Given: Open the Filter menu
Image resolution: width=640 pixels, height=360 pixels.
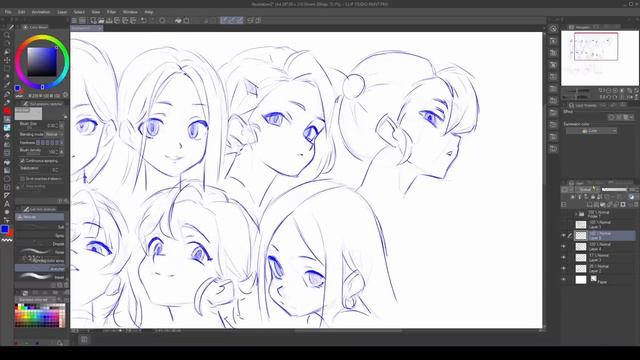Looking at the screenshot, I should 111,12.
